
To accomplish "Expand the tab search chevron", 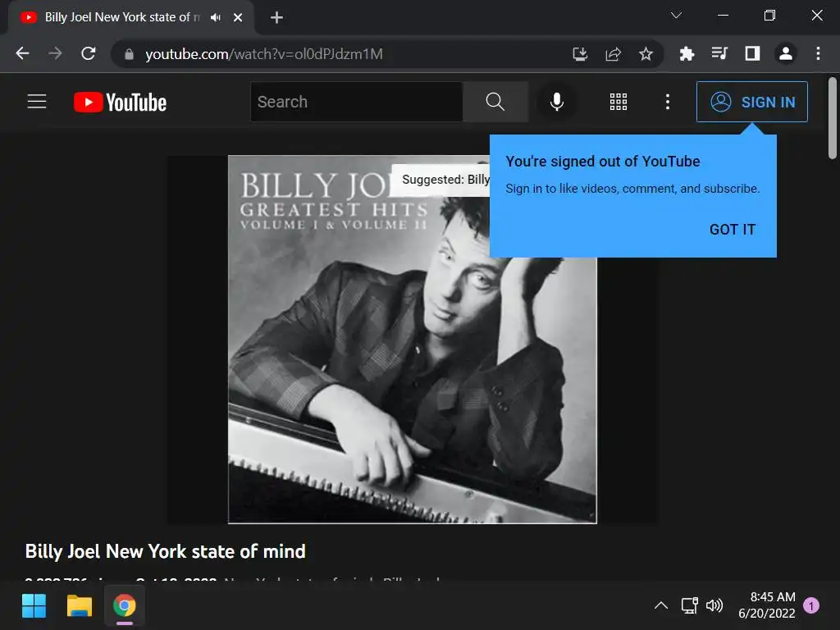I will point(676,16).
